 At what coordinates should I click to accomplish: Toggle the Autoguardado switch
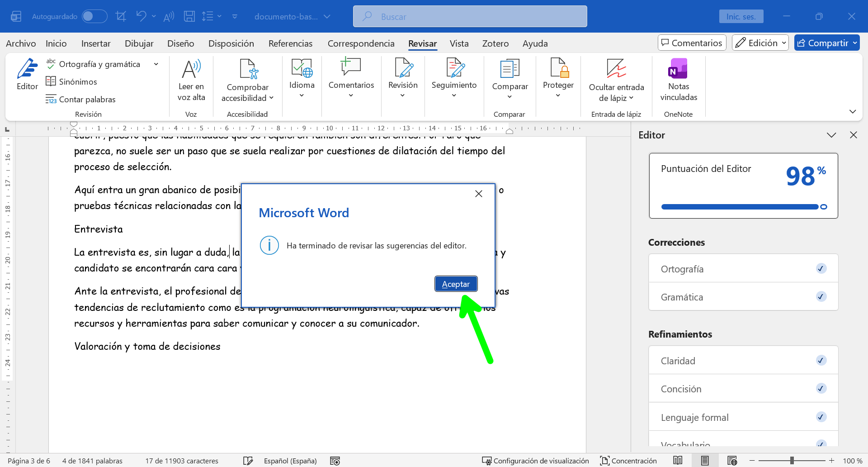tap(94, 17)
